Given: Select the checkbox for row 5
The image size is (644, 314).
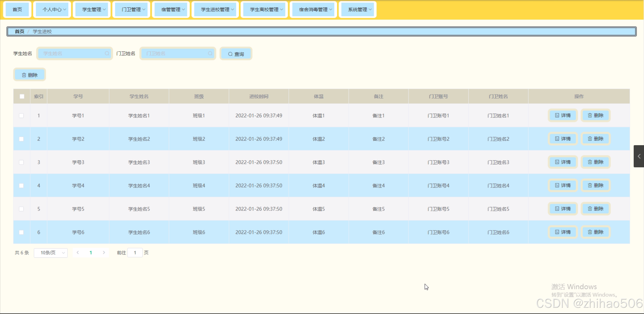Looking at the screenshot, I should tap(21, 209).
